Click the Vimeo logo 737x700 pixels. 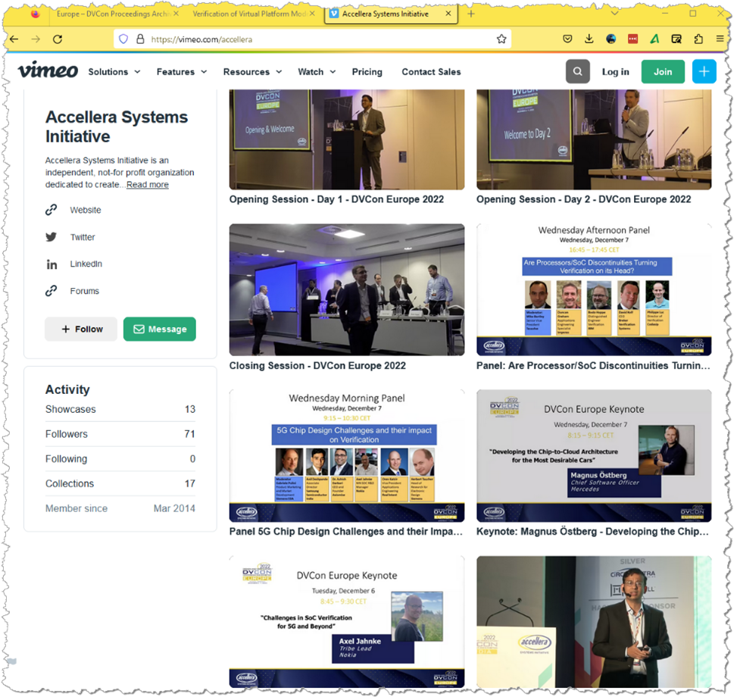pyautogui.click(x=47, y=70)
